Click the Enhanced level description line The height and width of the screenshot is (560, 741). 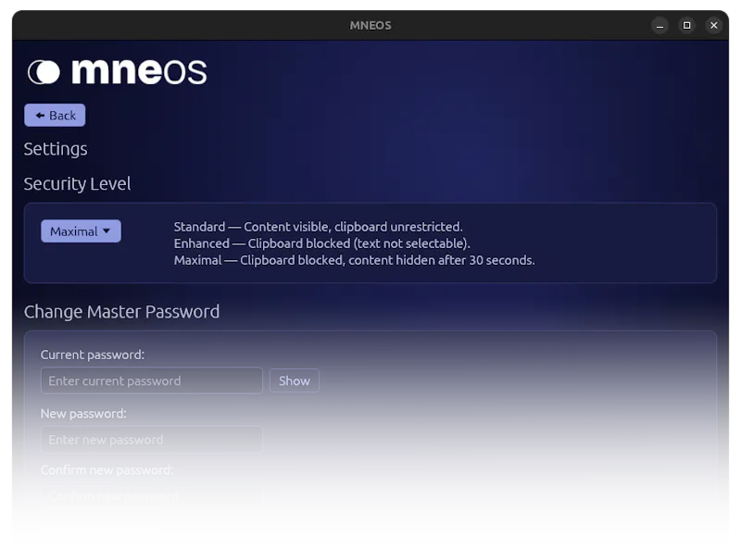321,243
